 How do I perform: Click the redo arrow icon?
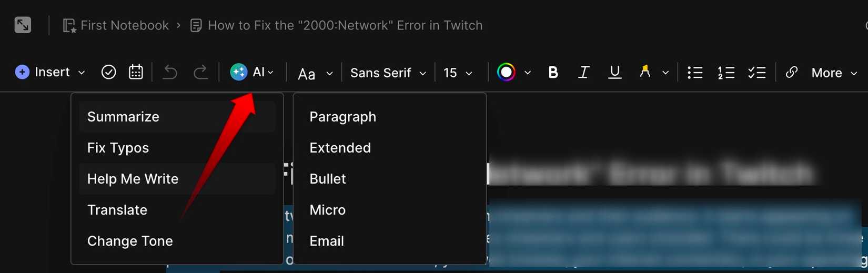coord(200,72)
